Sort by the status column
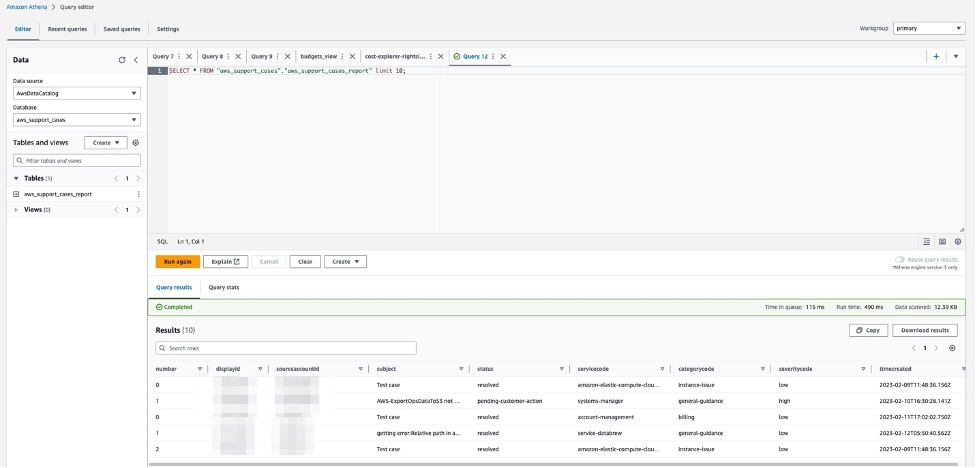The width and height of the screenshot is (977, 468). [561, 370]
